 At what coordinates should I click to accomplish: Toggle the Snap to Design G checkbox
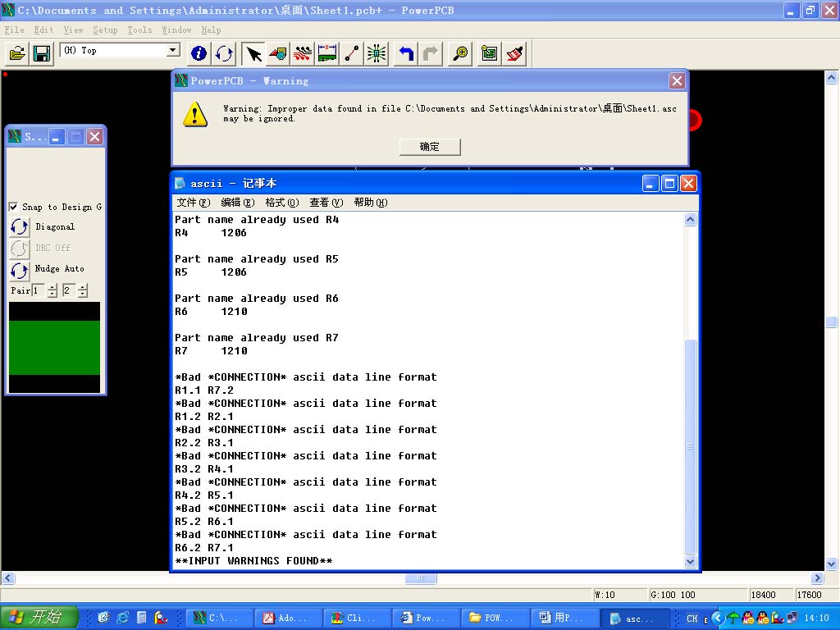14,207
